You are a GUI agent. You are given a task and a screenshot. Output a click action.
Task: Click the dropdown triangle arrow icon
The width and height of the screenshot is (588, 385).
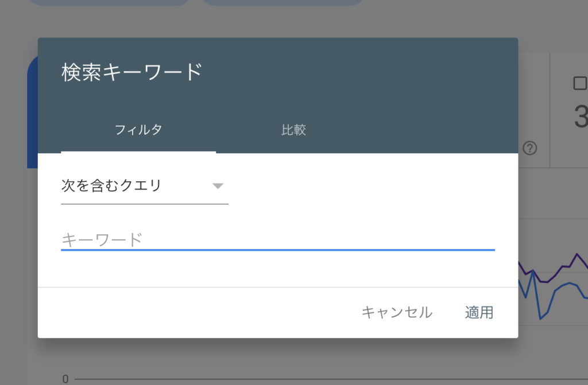tap(218, 186)
